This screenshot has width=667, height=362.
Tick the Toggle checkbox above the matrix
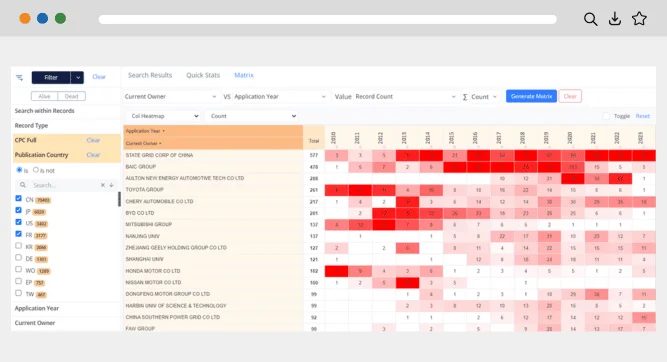tap(606, 116)
